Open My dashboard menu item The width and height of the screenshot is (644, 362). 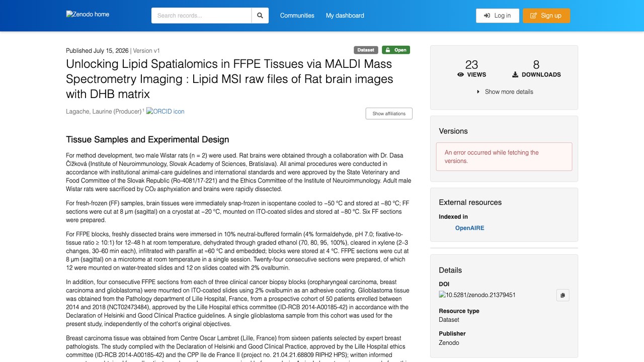pos(345,16)
